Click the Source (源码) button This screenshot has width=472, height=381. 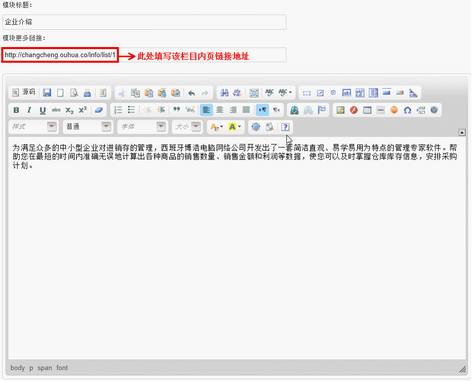coord(23,93)
